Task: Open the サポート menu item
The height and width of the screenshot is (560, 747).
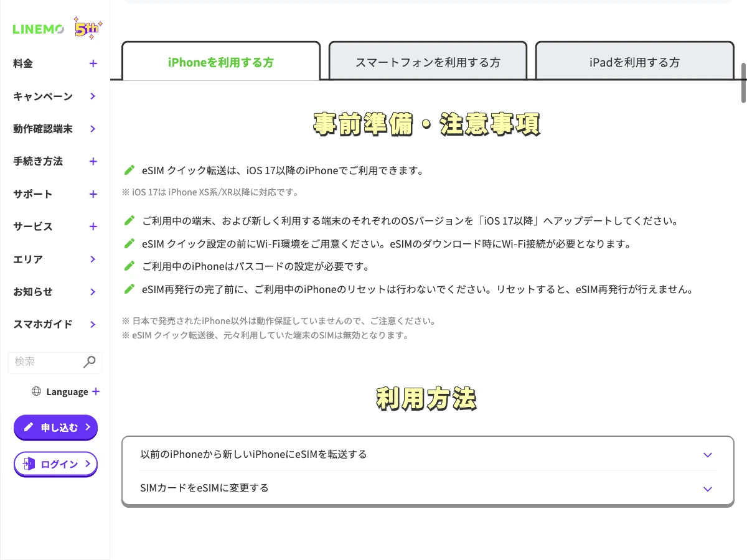Action: (x=33, y=194)
